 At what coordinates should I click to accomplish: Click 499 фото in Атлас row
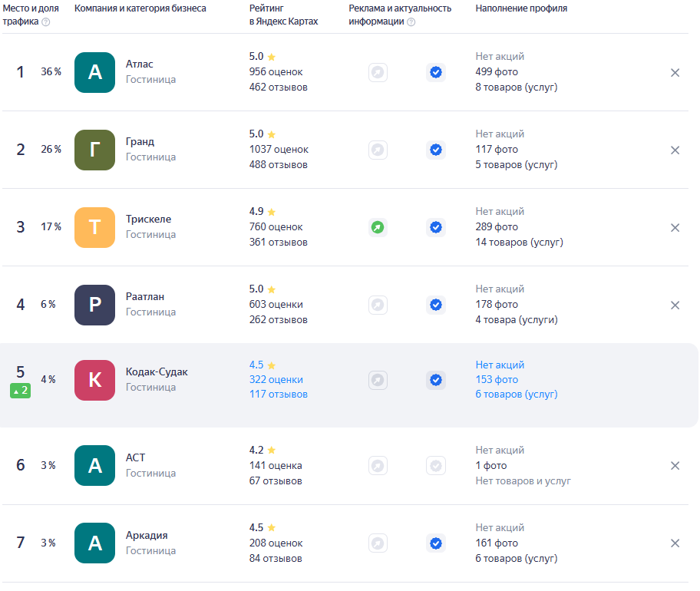pyautogui.click(x=497, y=72)
